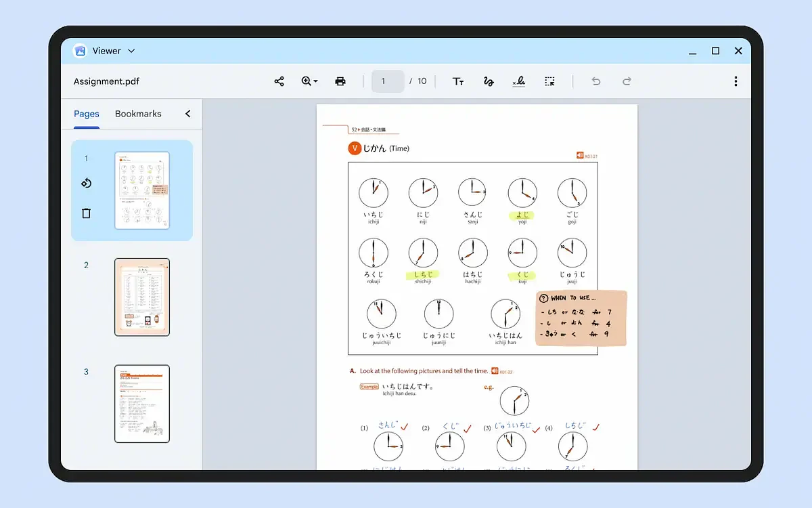Close the Viewer window

tap(738, 51)
